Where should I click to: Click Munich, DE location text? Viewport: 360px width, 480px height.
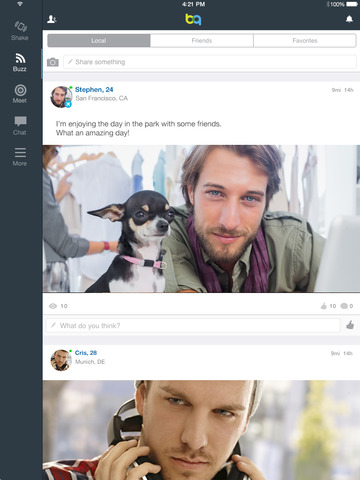90,362
